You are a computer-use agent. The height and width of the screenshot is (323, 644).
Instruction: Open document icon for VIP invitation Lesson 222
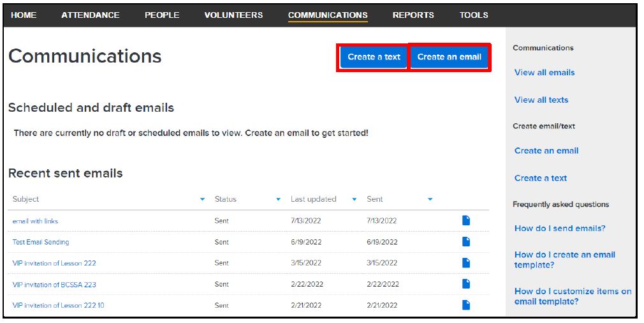(466, 263)
